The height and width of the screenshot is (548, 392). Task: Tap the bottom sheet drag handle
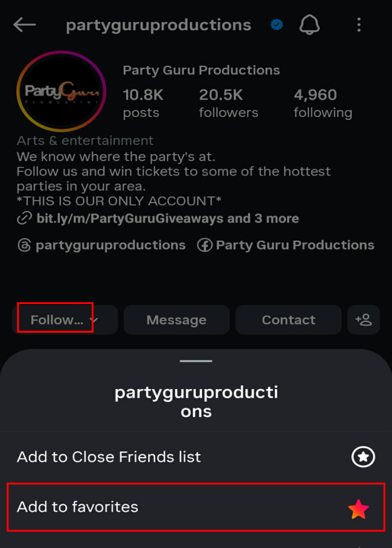[196, 361]
